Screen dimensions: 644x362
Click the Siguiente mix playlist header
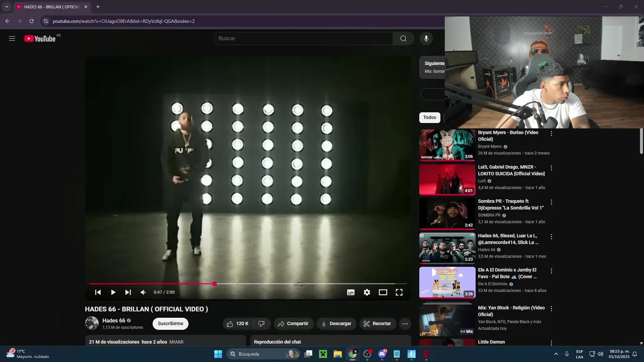[434, 63]
